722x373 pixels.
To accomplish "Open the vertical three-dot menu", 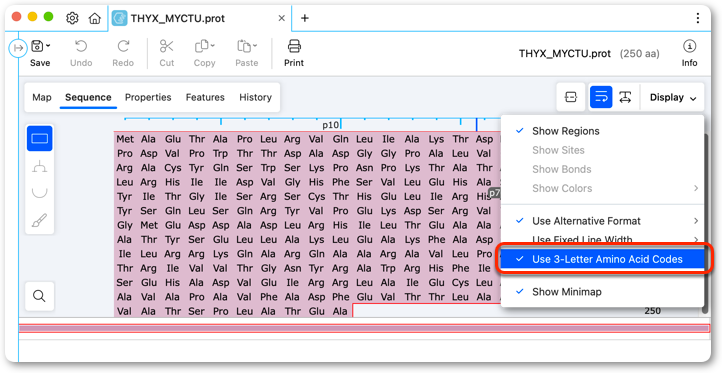I will click(x=698, y=18).
